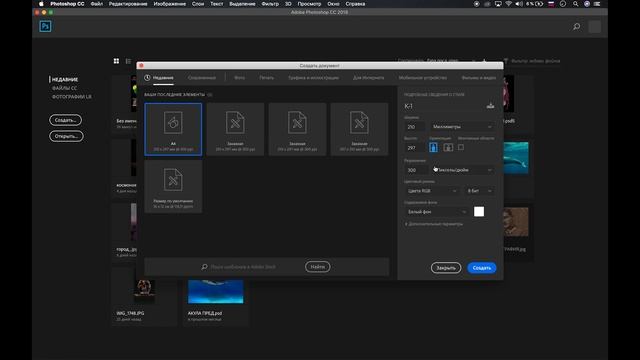
Task: Select ФАЙЛЫ CC in the start screen sidebar
Action: (64, 88)
